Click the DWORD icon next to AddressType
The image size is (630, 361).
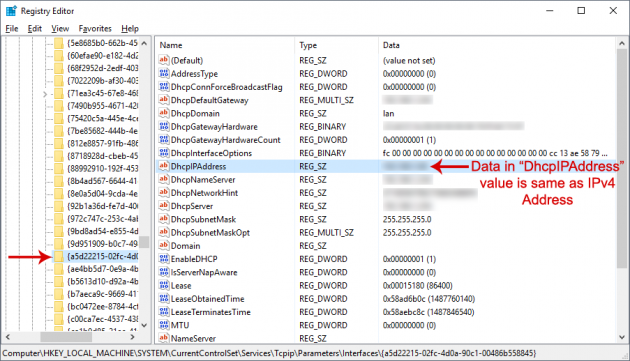(164, 74)
